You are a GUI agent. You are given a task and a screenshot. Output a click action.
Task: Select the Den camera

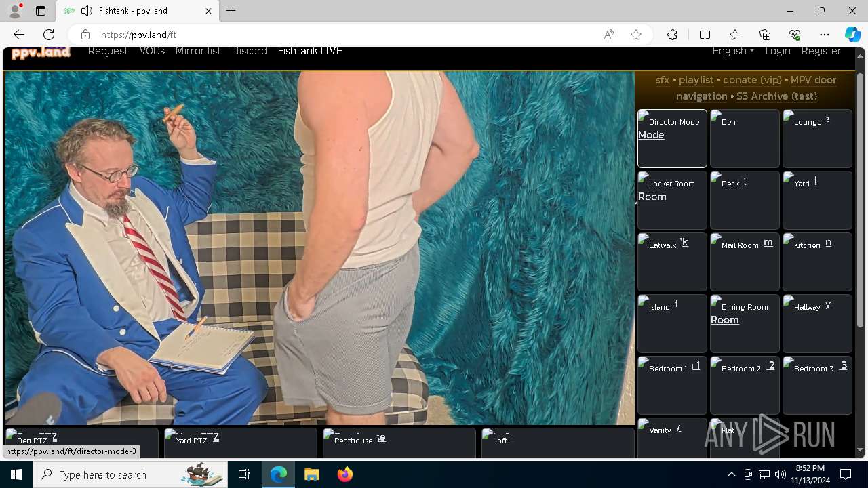click(x=745, y=138)
